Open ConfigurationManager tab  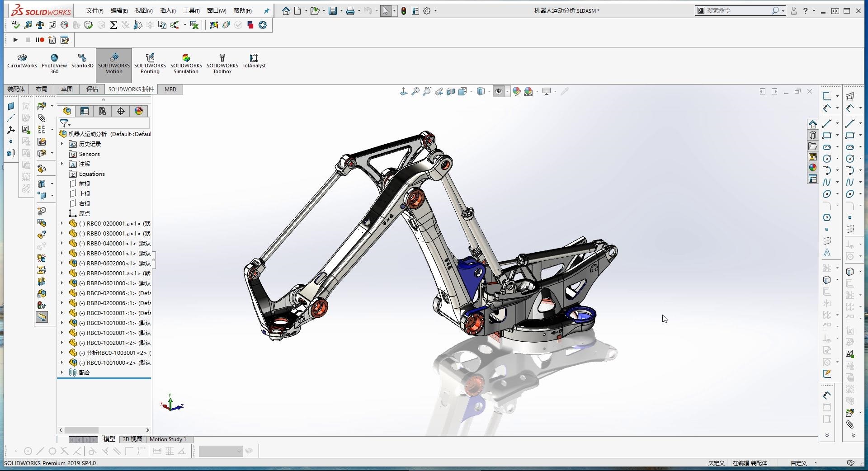103,111
